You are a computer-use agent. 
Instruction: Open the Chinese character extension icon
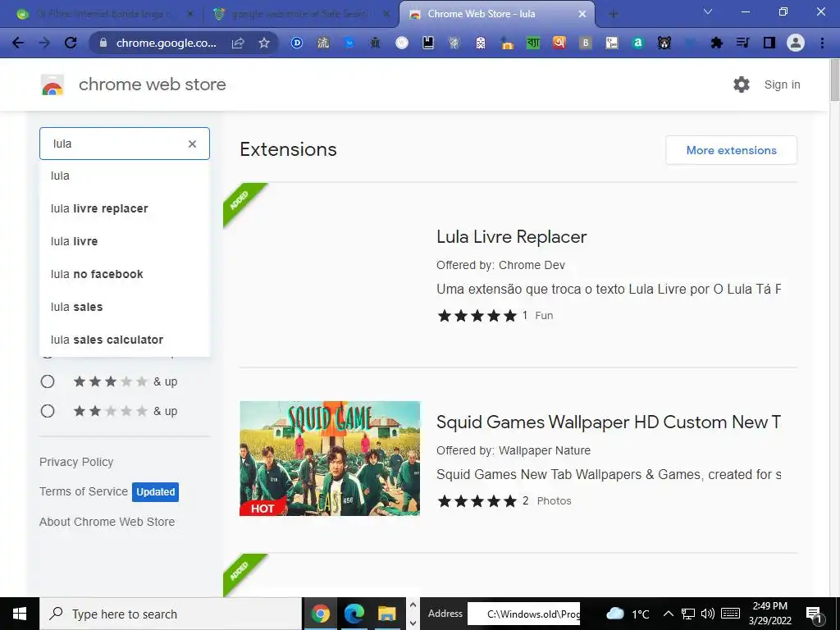tap(323, 43)
